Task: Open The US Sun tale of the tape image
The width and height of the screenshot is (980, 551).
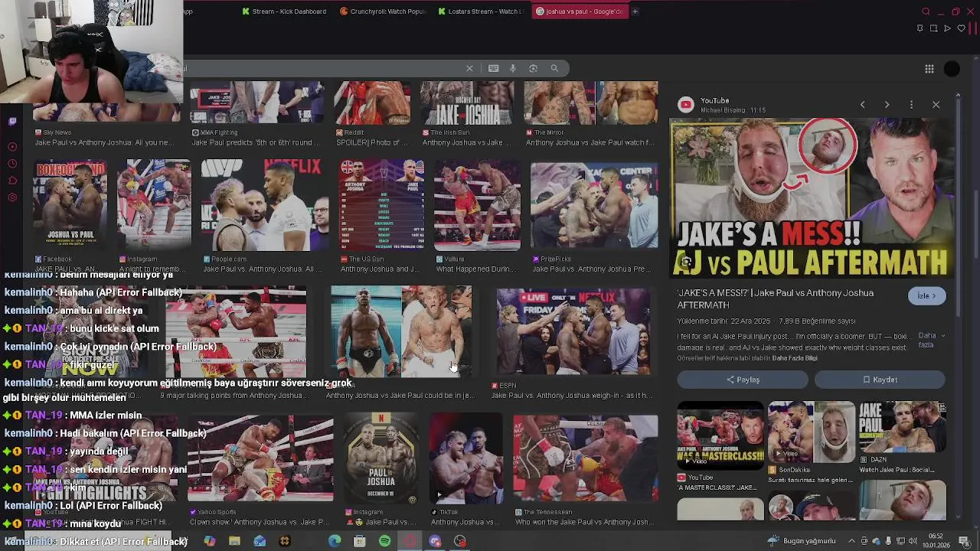Action: coord(381,205)
